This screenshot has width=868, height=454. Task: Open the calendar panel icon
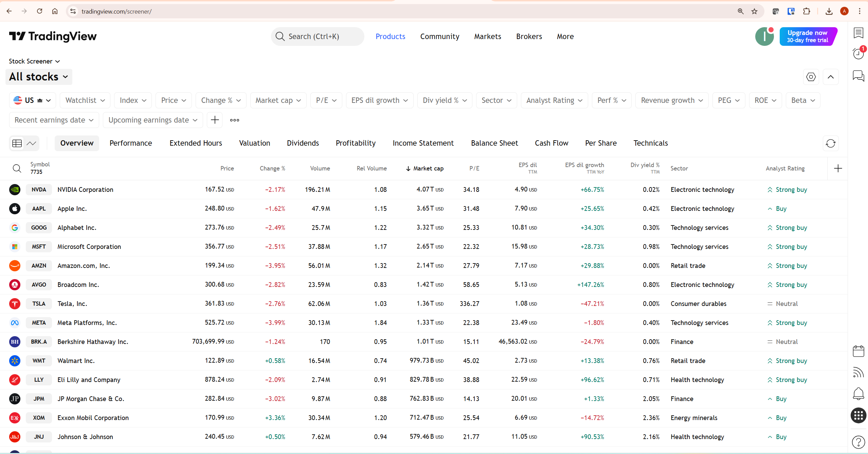(858, 351)
